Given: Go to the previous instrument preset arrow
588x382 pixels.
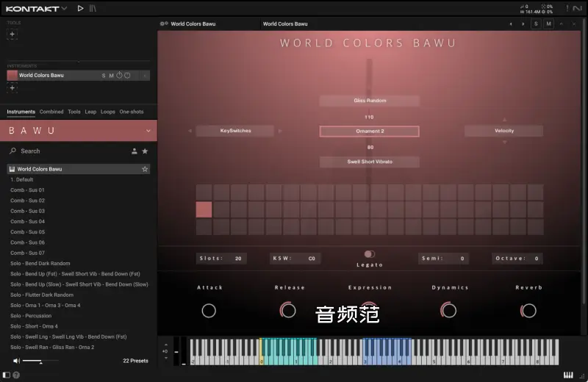Looking at the screenshot, I should pos(510,24).
